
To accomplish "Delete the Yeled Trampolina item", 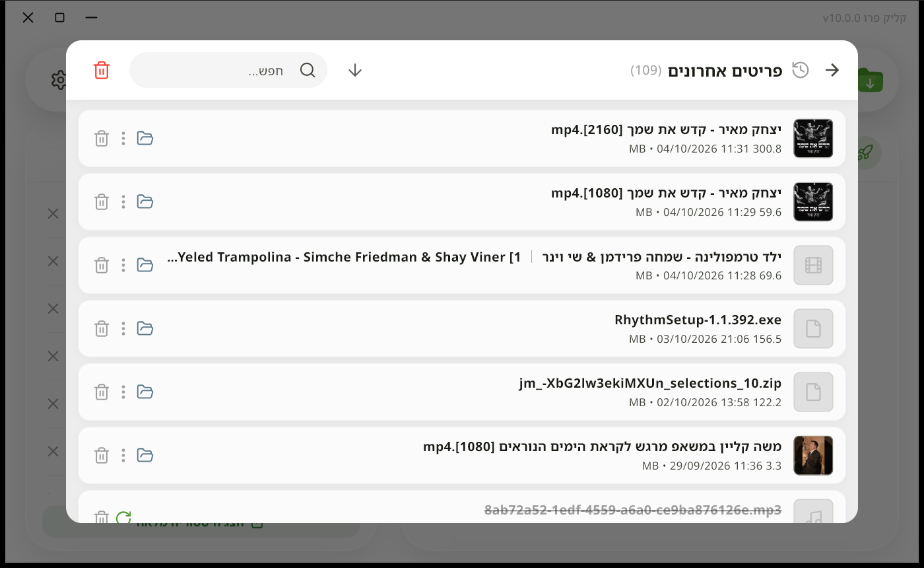I will pos(101,265).
